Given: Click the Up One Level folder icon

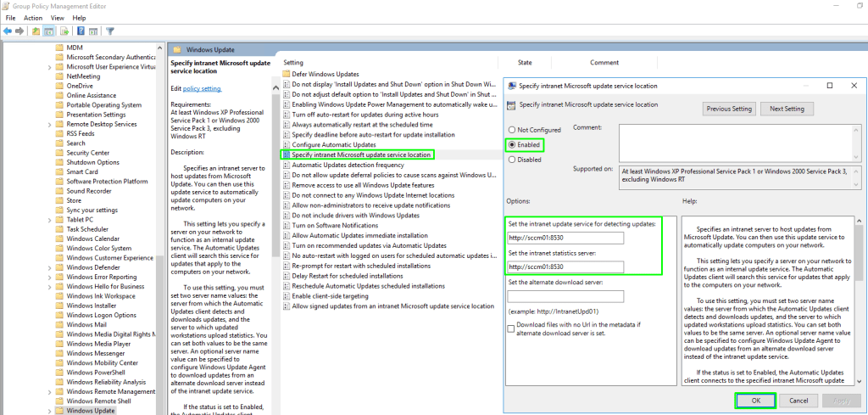Looking at the screenshot, I should pos(36,31).
